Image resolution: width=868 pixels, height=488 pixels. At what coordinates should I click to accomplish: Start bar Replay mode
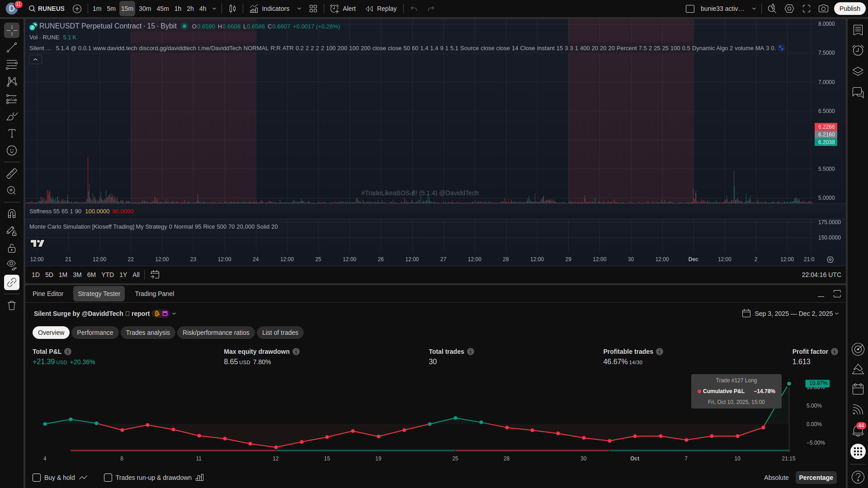[x=381, y=9]
